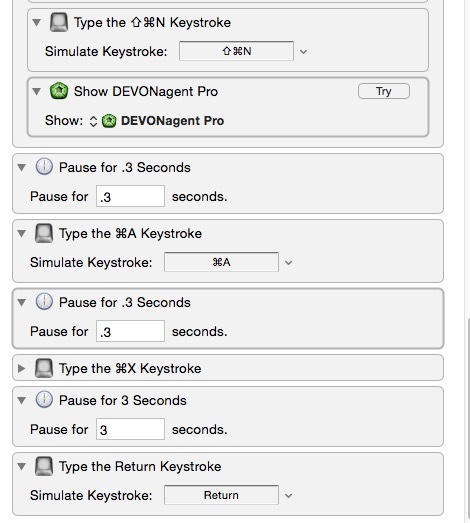Open dropdown arrow next to ⇧⌘N keystroke field
Image resolution: width=470 pixels, height=523 pixels.
click(303, 52)
